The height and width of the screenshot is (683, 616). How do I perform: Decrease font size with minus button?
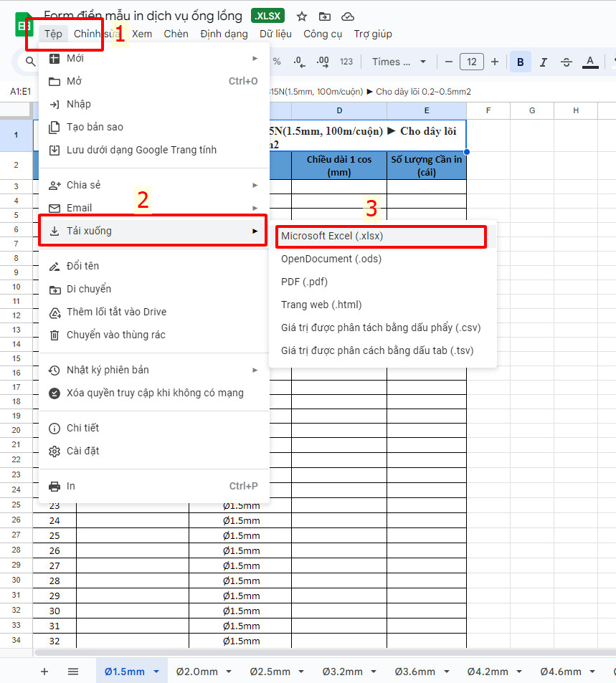click(x=449, y=62)
